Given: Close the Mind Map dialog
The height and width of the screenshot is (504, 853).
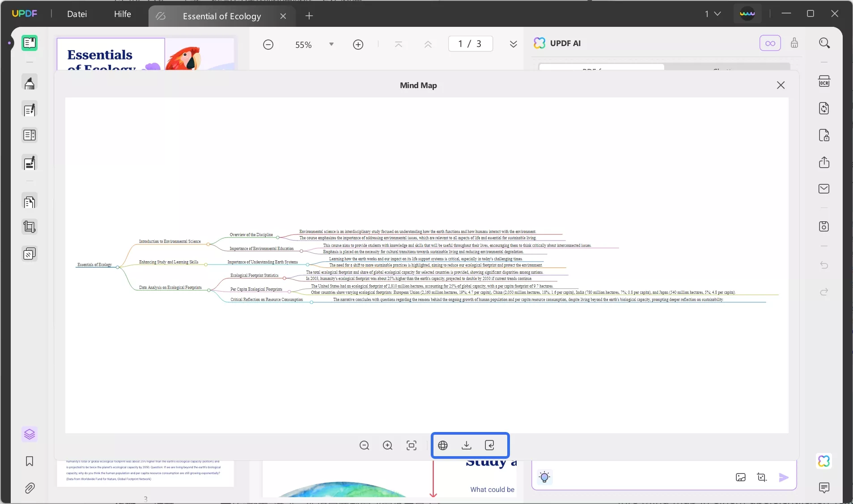Looking at the screenshot, I should (x=781, y=85).
